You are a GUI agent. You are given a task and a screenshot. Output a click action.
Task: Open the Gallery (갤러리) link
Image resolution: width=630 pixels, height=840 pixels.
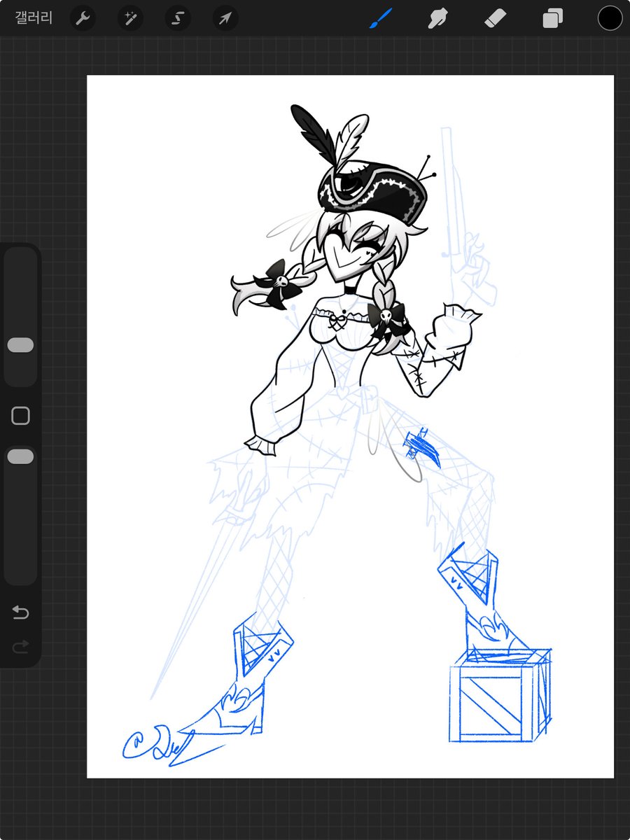[x=33, y=18]
